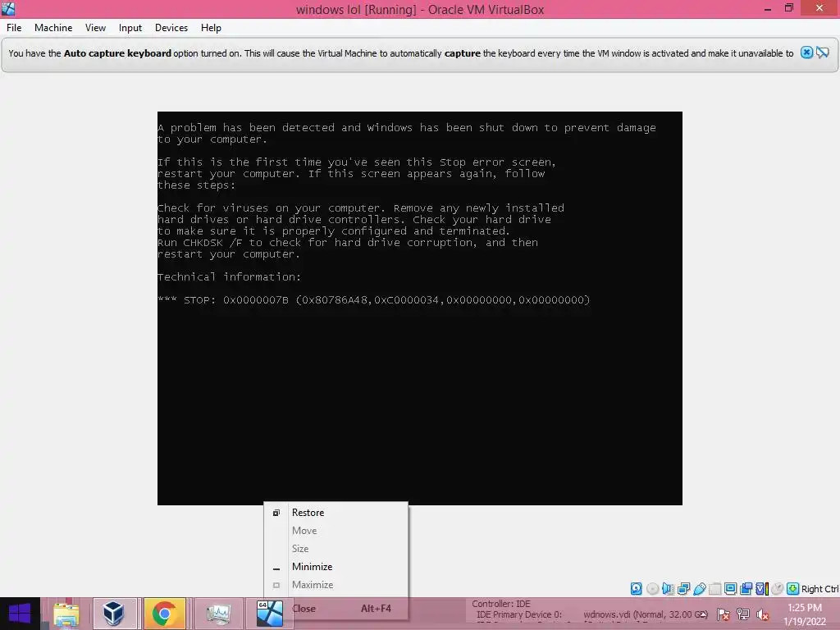Screen dimensions: 840x630
Task: Open the View menu
Action: coord(95,28)
